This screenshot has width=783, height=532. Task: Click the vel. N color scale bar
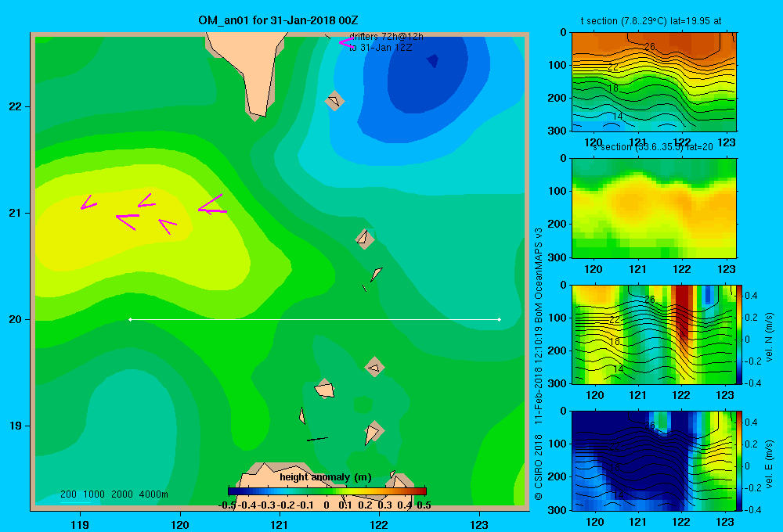(x=740, y=334)
